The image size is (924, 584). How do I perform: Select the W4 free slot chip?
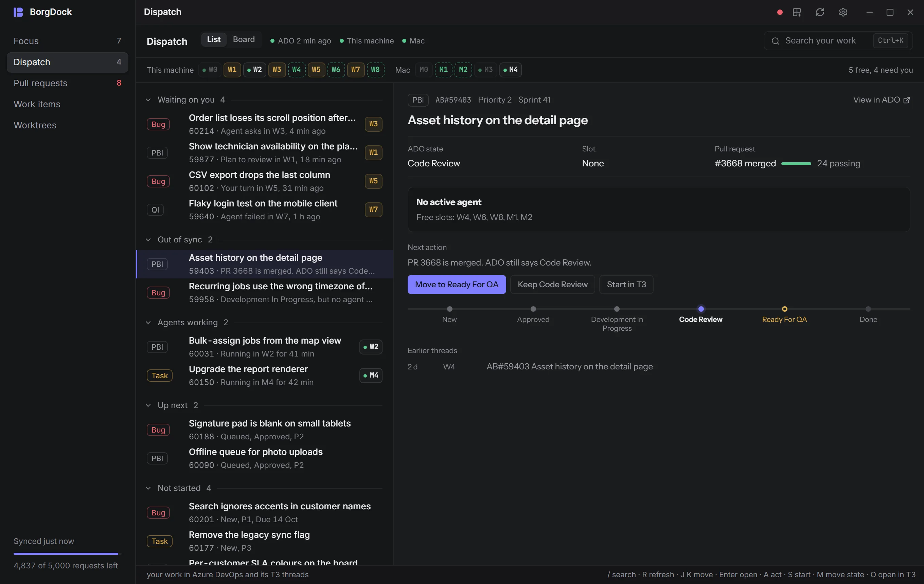[297, 70]
